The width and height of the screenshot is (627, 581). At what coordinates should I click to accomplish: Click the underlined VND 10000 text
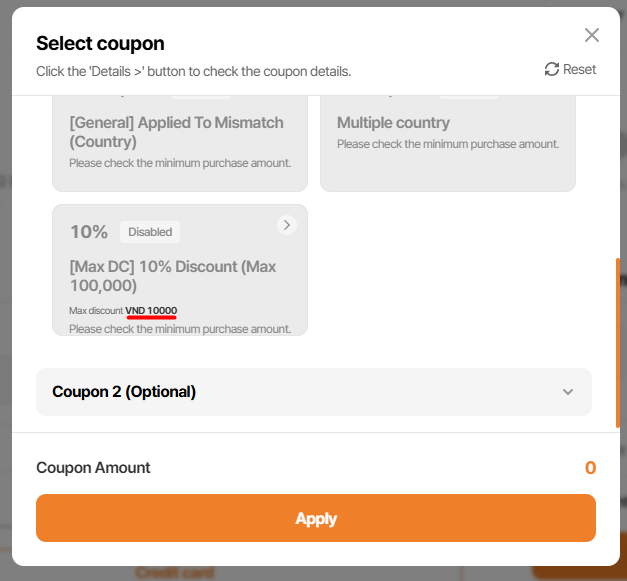151,311
